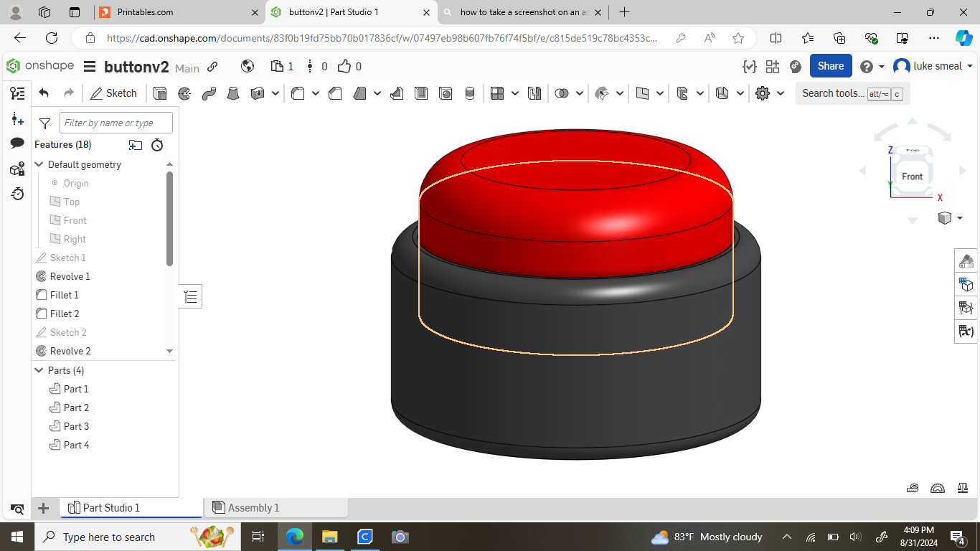Click the Main branch label
980x551 pixels.
pos(187,68)
